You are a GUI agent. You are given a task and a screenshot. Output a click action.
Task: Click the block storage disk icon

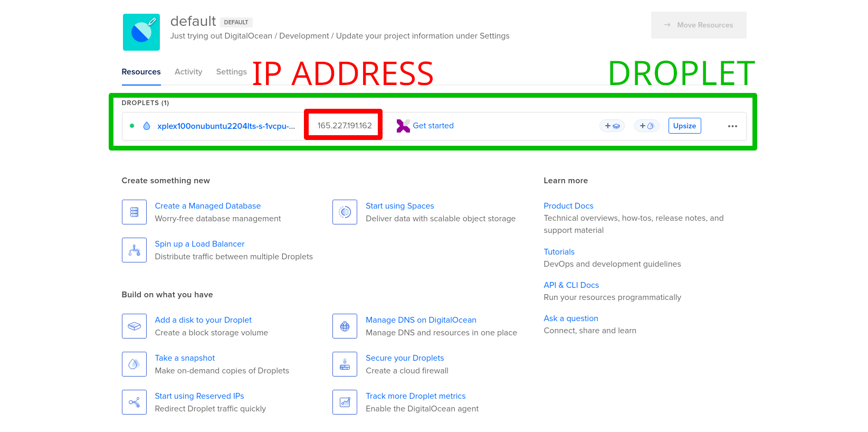click(134, 326)
